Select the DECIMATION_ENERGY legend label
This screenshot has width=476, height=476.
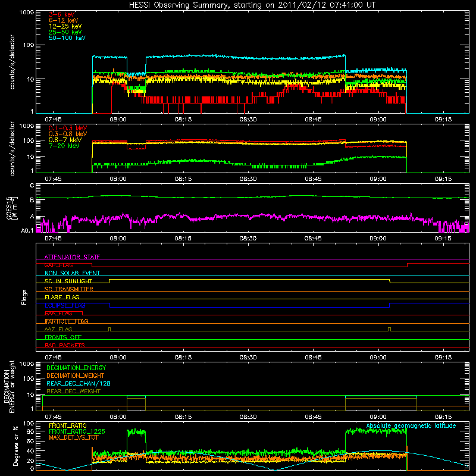pos(76,368)
